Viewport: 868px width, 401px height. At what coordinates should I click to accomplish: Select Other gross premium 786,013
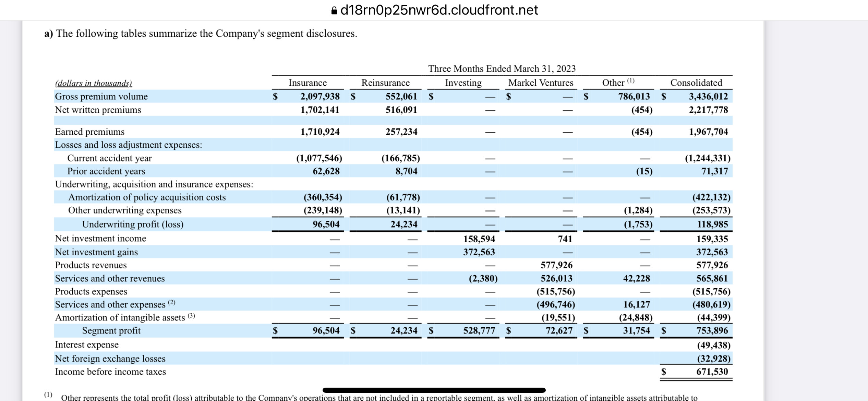pos(634,96)
